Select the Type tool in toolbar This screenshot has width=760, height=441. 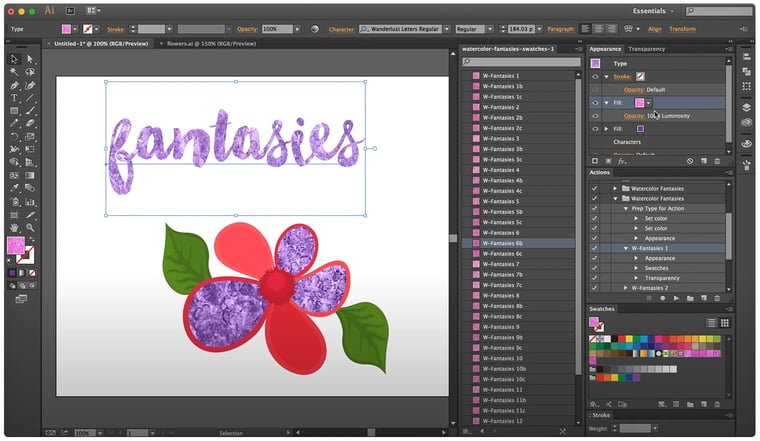pyautogui.click(x=14, y=98)
